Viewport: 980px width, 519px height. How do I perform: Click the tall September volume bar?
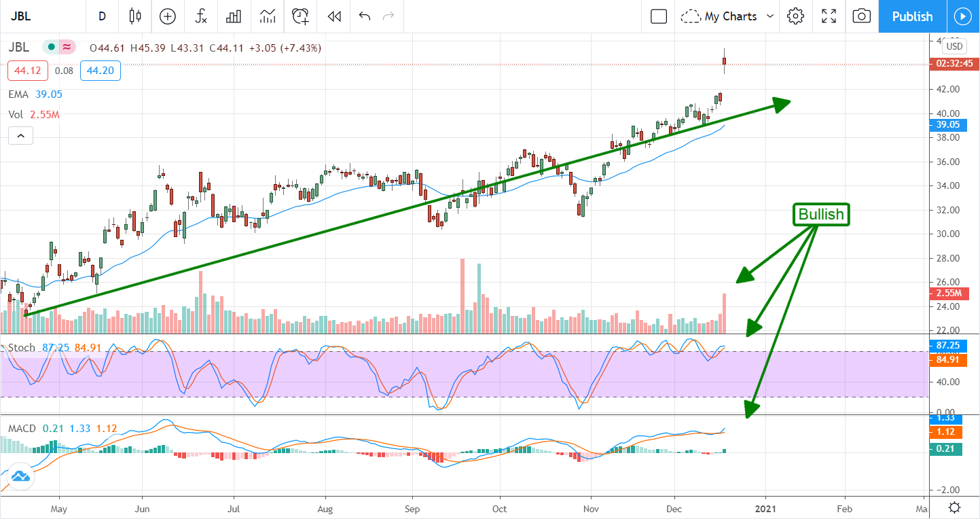[x=462, y=296]
